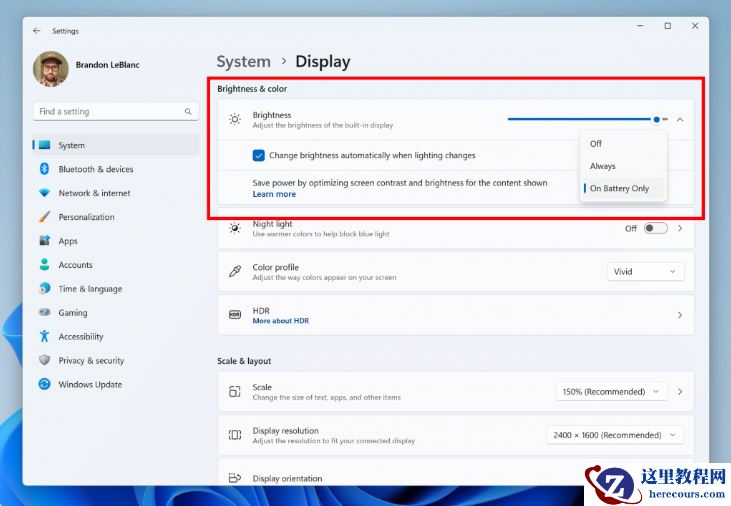Collapse the Brightness section chevron
Screen dimensions: 731x506
pyautogui.click(x=680, y=119)
